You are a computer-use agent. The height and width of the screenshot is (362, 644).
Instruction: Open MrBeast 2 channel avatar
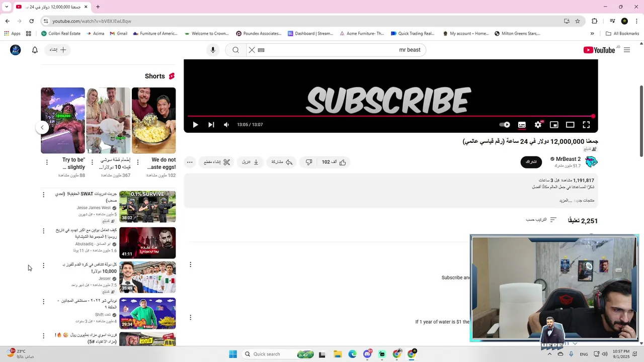[591, 161]
